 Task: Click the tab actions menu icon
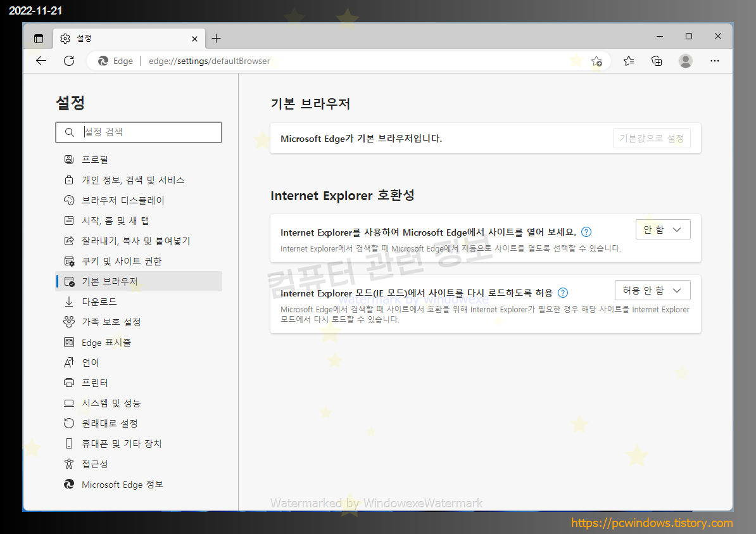(39, 39)
